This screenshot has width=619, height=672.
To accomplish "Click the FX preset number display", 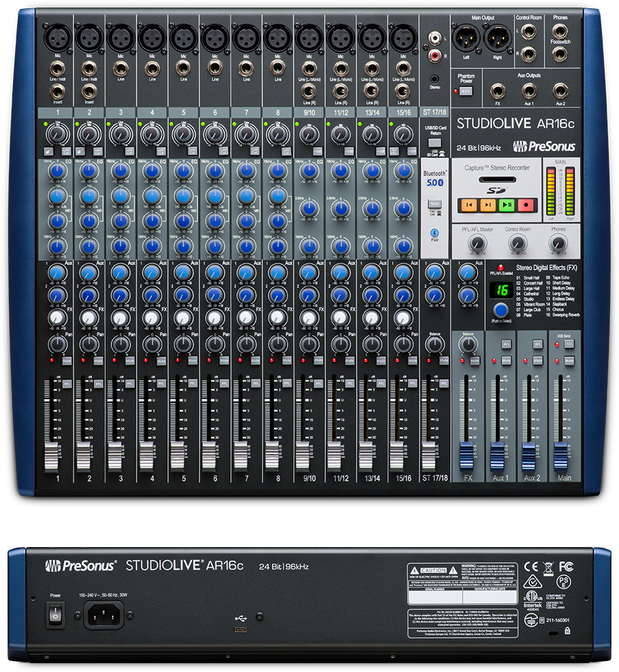I will click(501, 288).
